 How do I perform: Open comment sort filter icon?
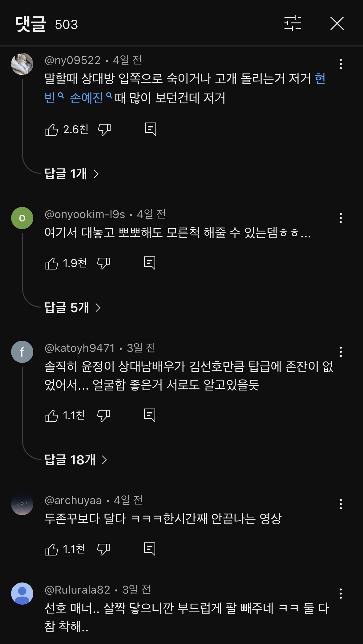click(x=292, y=23)
